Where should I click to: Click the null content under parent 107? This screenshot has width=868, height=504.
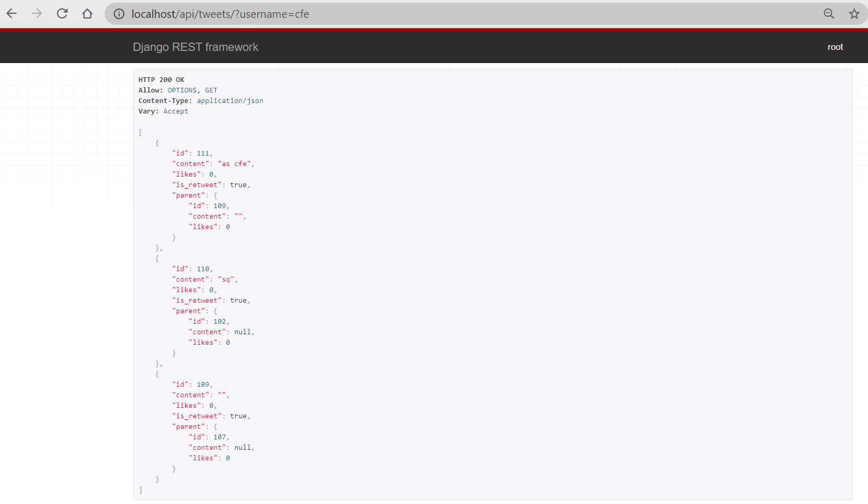243,448
